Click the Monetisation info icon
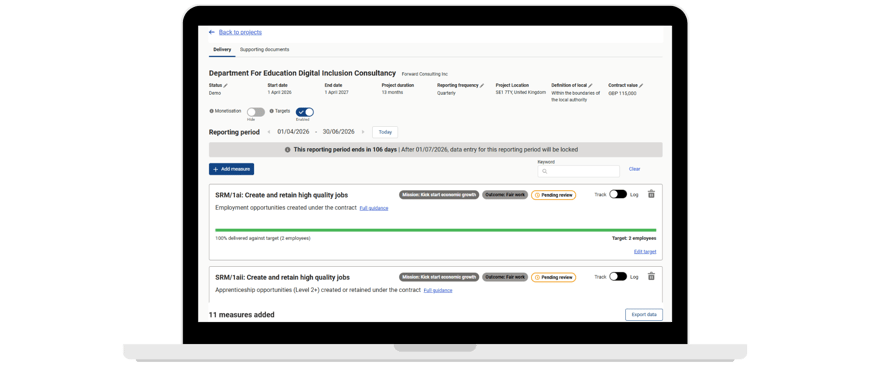Screen dimensions: 879x366 click(x=211, y=111)
